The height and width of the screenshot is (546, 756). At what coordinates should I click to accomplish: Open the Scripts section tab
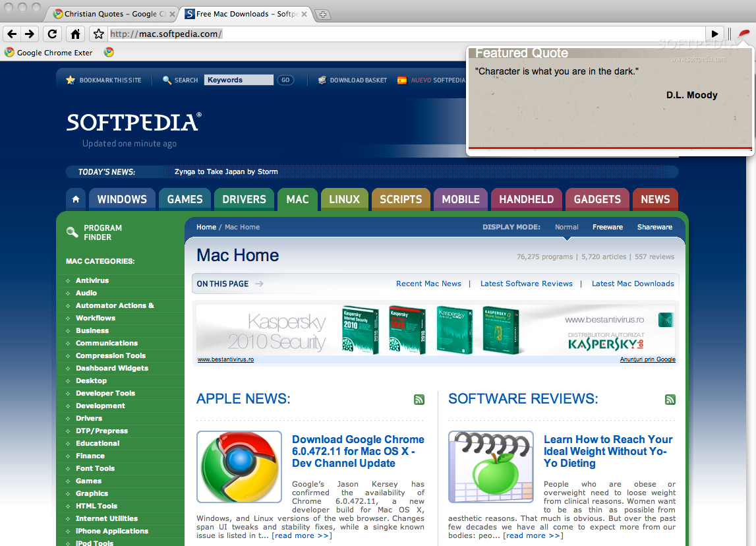[401, 199]
